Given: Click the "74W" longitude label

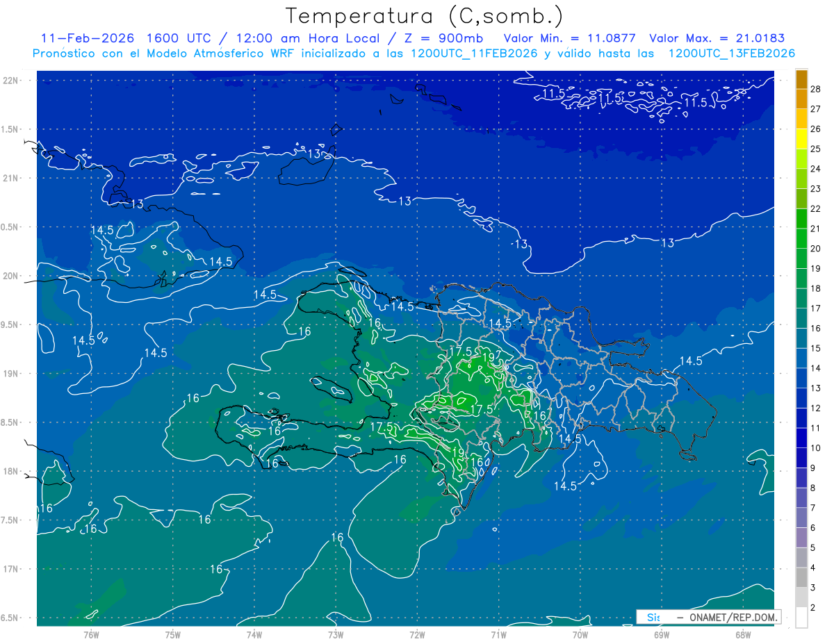Looking at the screenshot, I should click(x=254, y=634).
